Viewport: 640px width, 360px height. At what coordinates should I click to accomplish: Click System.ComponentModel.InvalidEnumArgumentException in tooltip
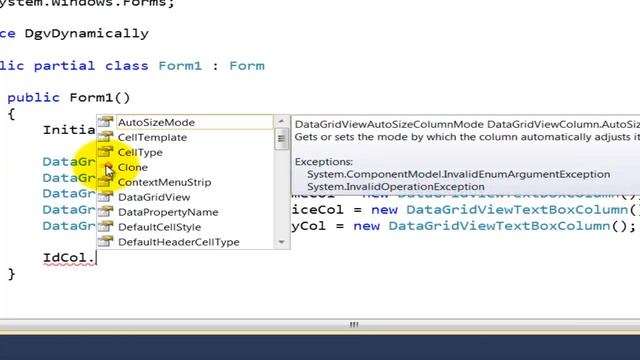pos(458,174)
